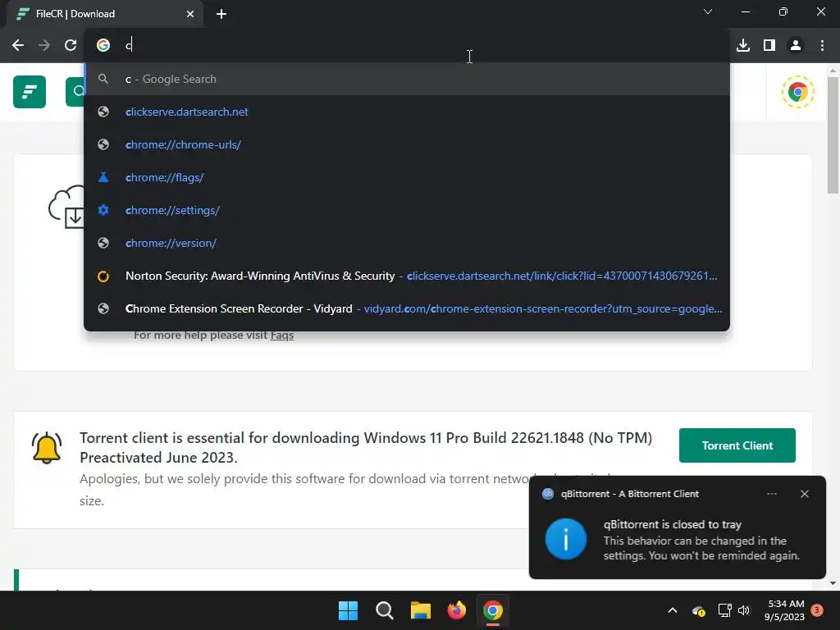Close the qBittorrent notification

[804, 494]
